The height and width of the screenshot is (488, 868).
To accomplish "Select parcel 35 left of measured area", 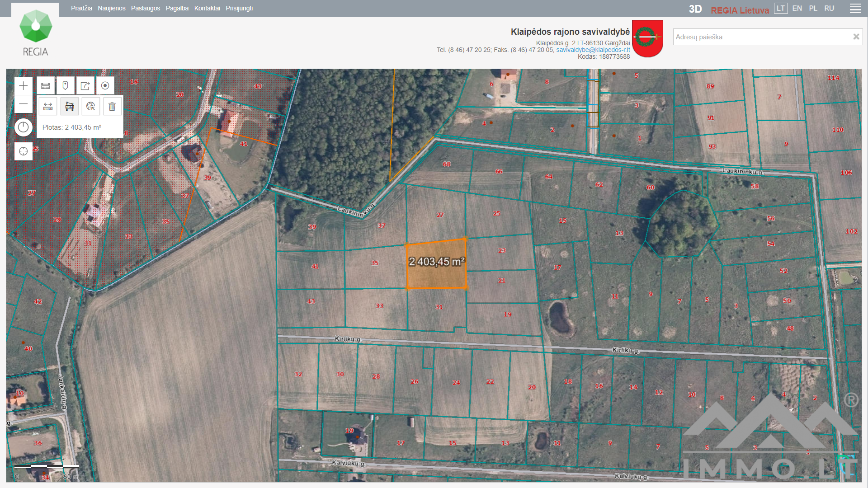I will [x=375, y=263].
